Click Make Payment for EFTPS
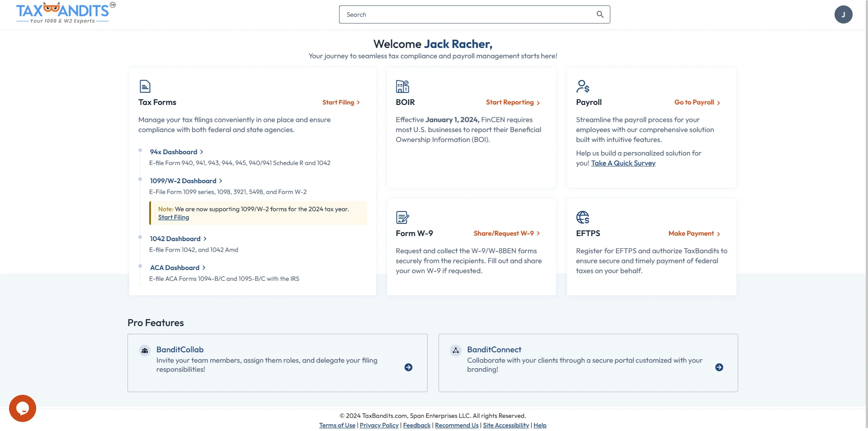 click(691, 233)
